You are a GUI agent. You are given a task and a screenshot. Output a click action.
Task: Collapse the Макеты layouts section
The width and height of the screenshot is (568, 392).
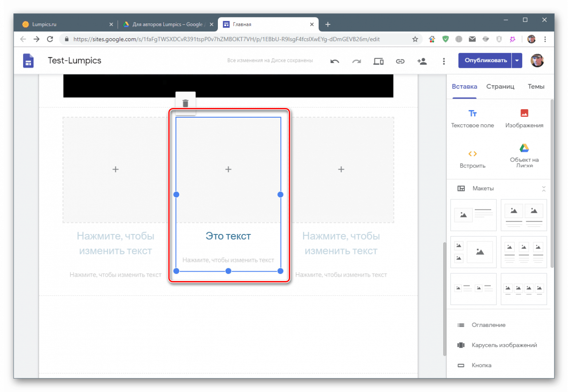(x=544, y=189)
